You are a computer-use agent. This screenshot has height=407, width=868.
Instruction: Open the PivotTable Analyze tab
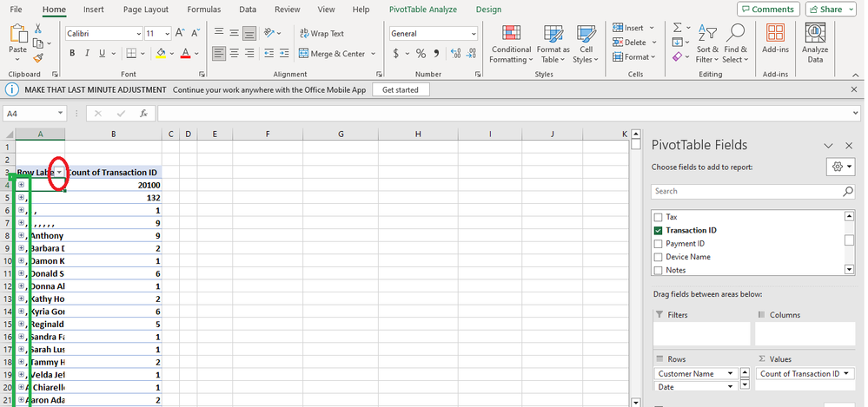click(x=423, y=10)
